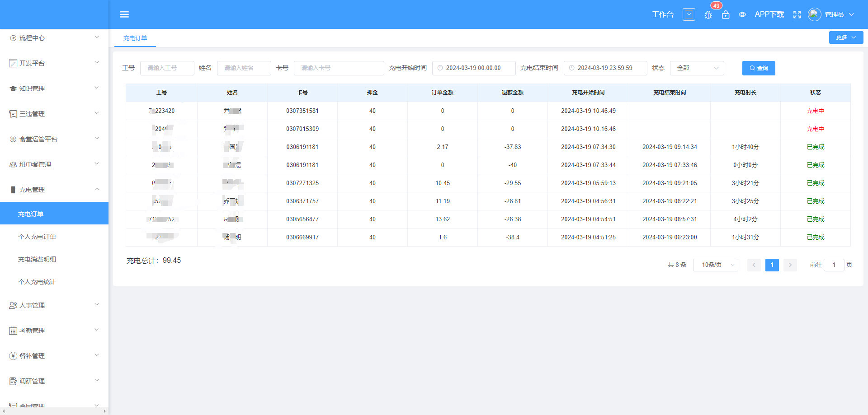868x415 pixels.
Task: Expand 食堂运营平台 menu
Action: pyautogui.click(x=54, y=139)
